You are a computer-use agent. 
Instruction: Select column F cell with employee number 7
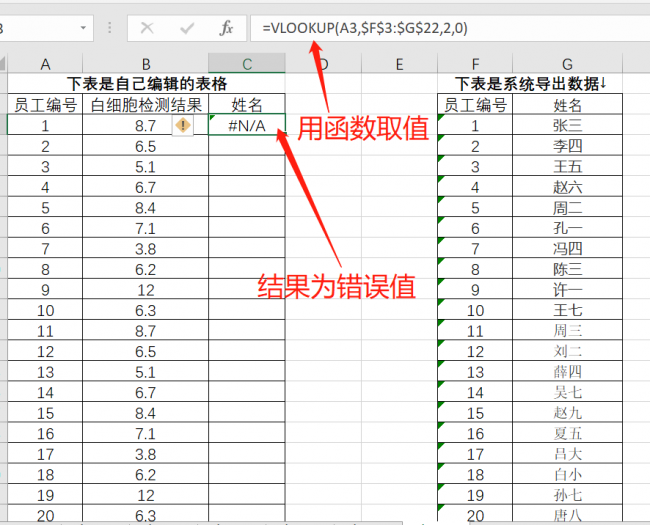coord(475,248)
